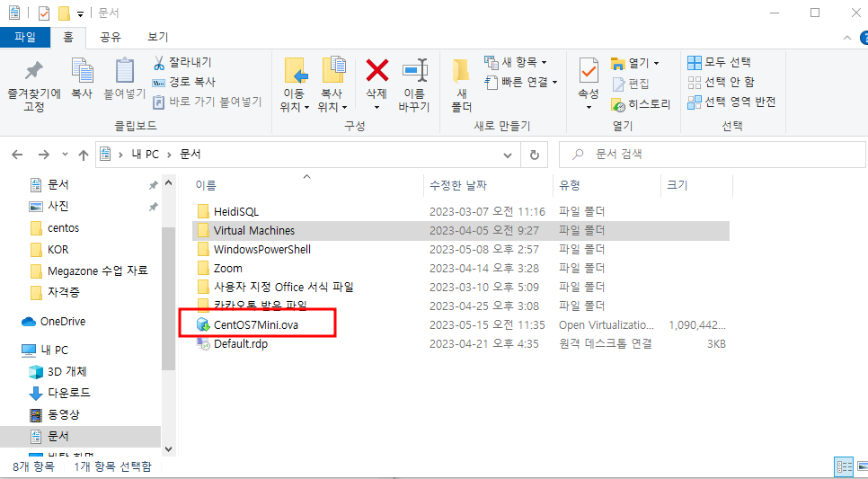Screen dimensions: 868x479
Task: Click 내 PC in address bar
Action: (x=145, y=155)
